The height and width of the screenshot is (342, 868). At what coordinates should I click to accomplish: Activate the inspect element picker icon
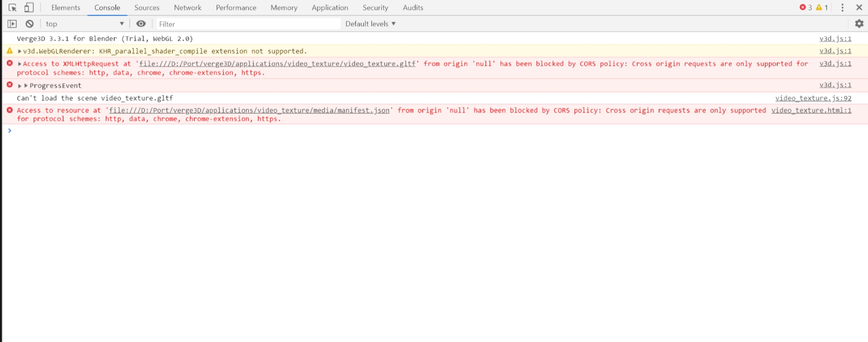pos(13,7)
